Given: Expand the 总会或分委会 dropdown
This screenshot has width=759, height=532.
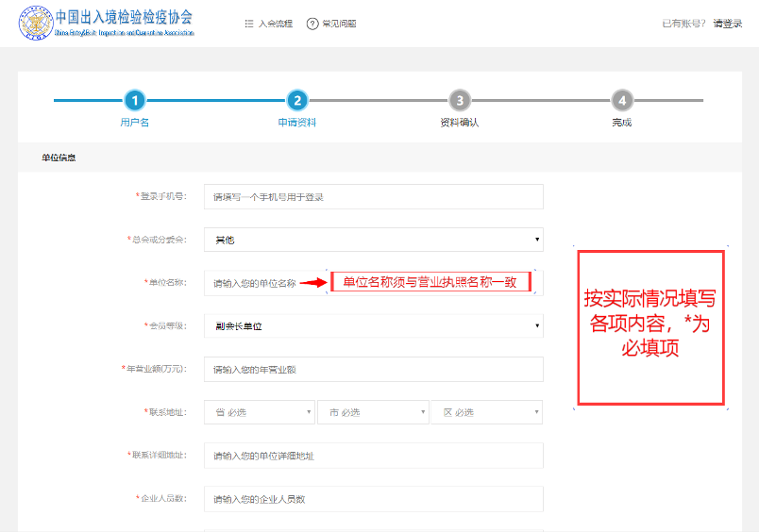Looking at the screenshot, I should pos(373,240).
